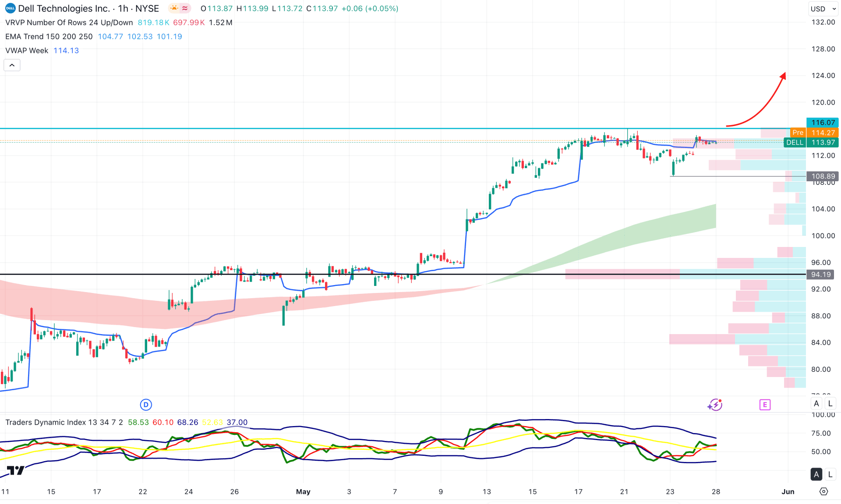This screenshot has height=504, width=841.
Task: Collapse the indicator legend chevron
Action: coord(12,65)
